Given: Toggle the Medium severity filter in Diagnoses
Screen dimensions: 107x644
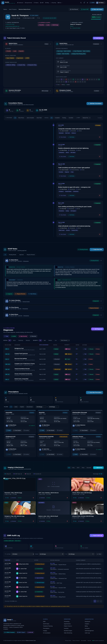Looking at the screenshot, I should point(50,340).
